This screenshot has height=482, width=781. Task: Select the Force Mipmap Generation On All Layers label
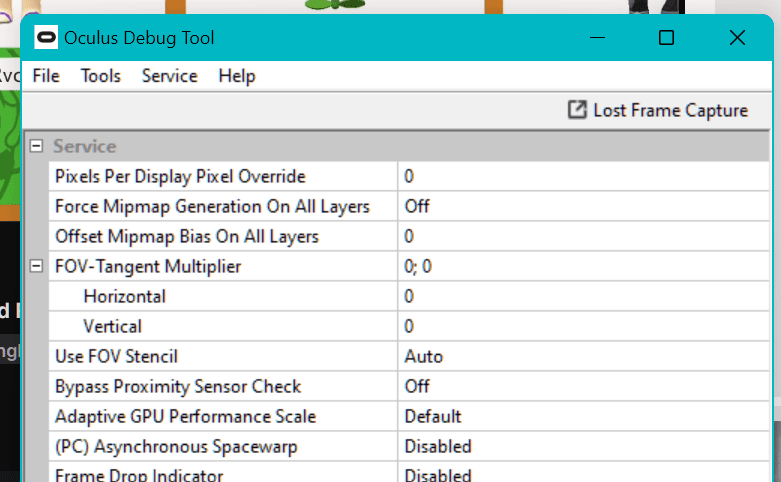tap(212, 206)
